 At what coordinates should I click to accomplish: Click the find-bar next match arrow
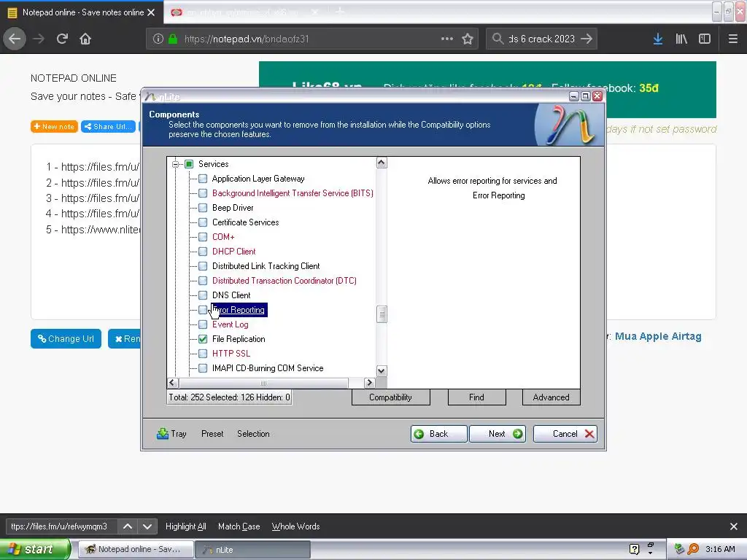coord(147,526)
